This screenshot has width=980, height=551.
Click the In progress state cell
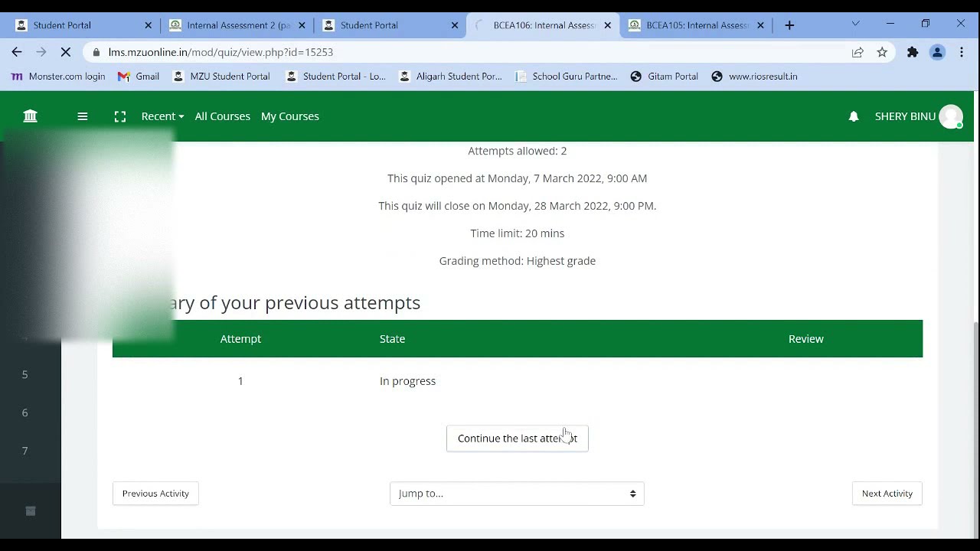tap(407, 381)
